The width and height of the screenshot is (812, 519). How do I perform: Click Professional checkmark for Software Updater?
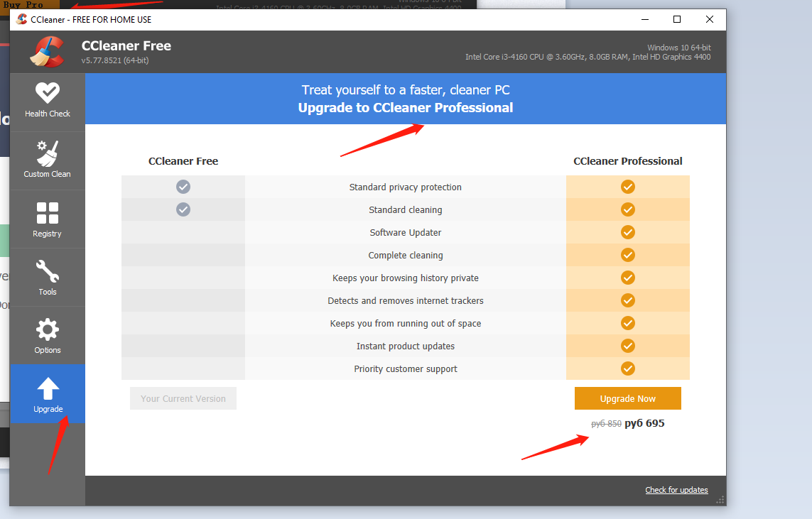tap(627, 232)
